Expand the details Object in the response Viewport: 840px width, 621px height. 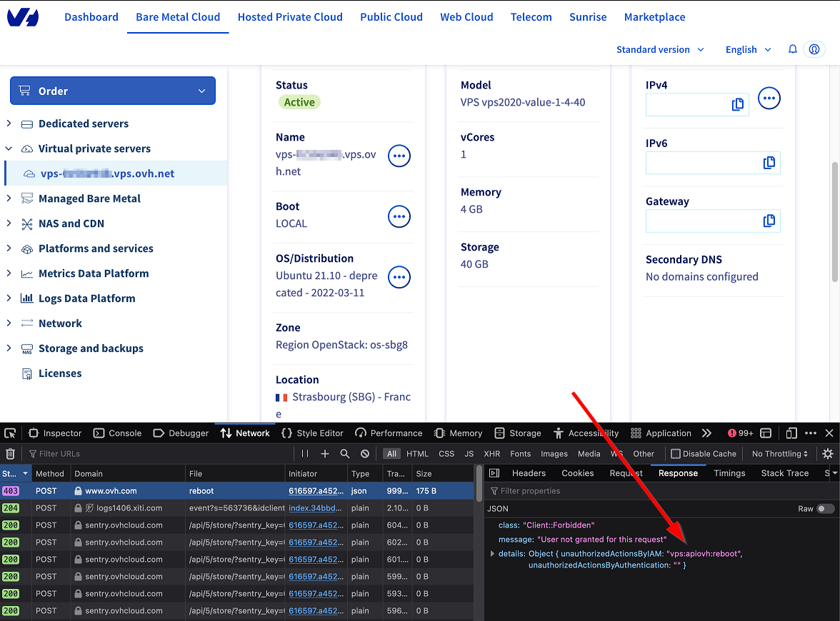coord(491,552)
